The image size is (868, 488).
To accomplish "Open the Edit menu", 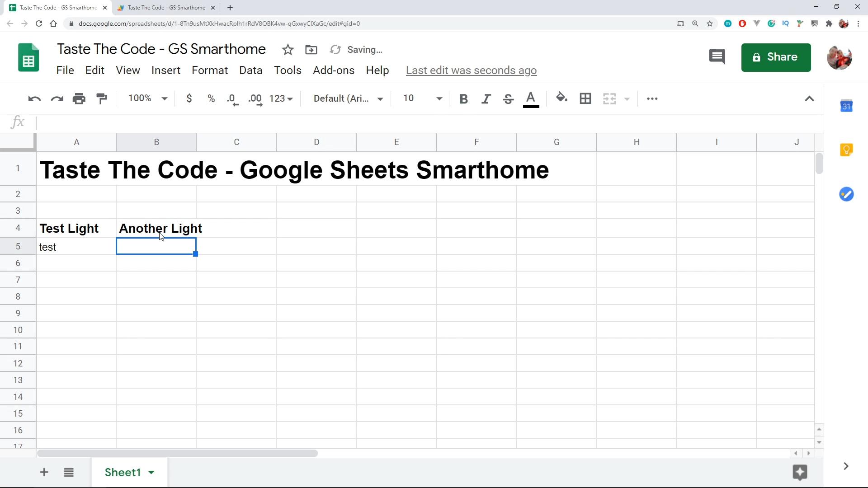I will [x=95, y=70].
